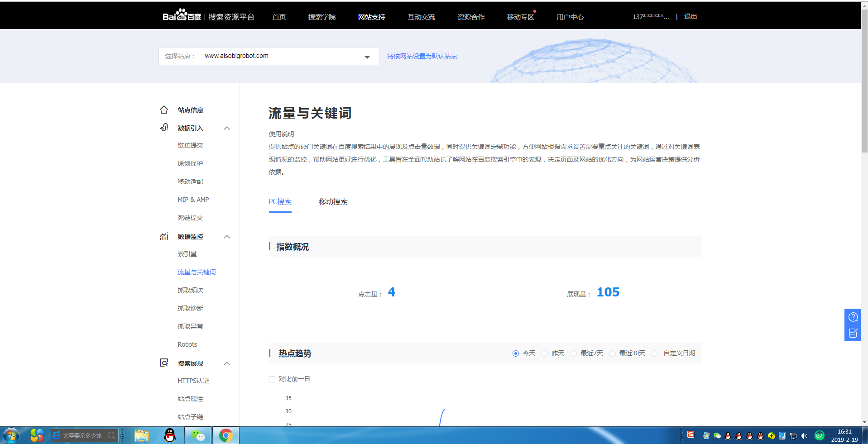868x444 pixels.
Task: Collapse the 搜索展现 sidebar section
Action: coord(227,363)
